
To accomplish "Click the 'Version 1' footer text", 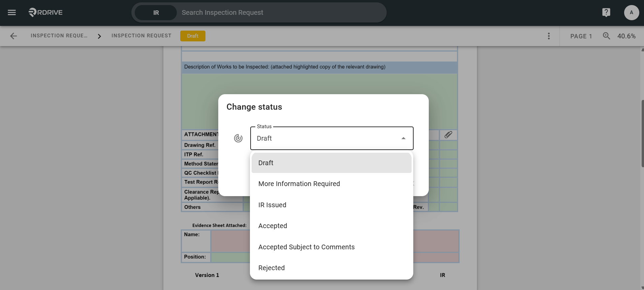I will click(207, 275).
